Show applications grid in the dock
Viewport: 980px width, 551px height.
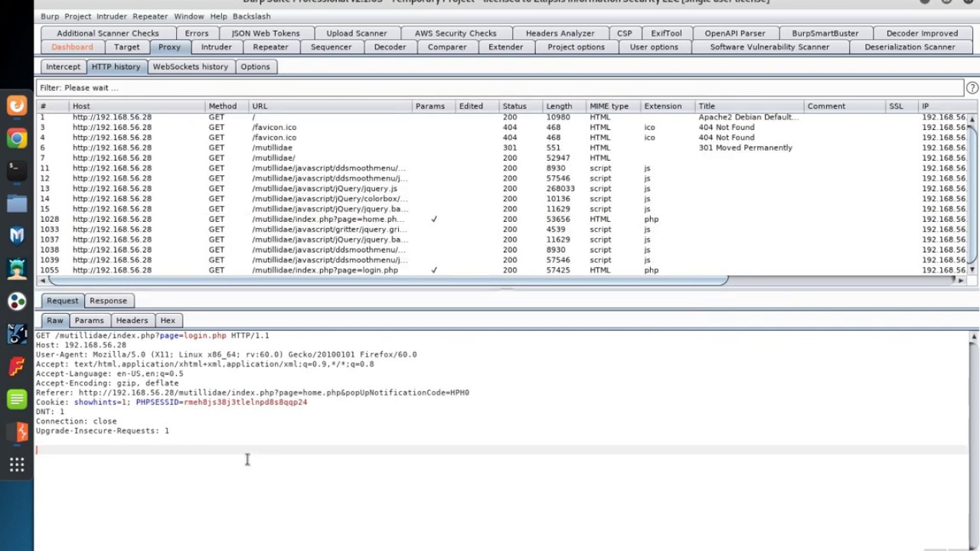17,465
